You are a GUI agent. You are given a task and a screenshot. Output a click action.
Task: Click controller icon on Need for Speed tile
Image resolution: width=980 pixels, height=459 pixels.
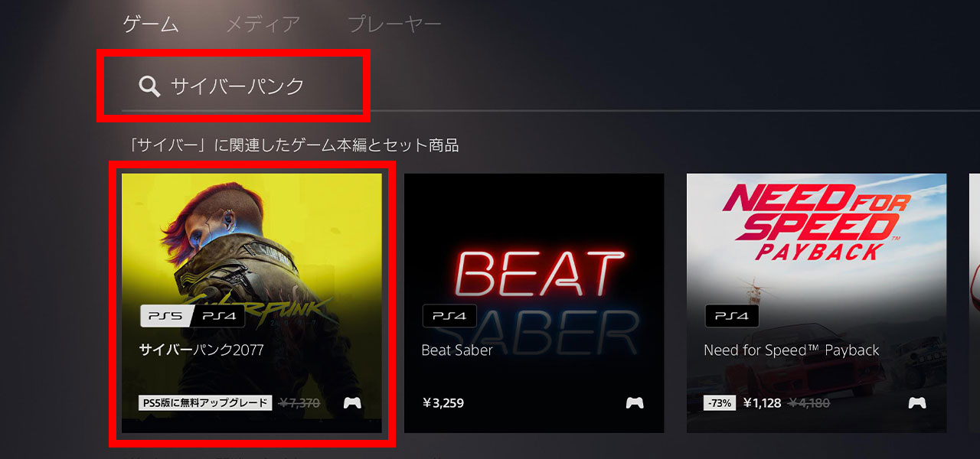(917, 402)
